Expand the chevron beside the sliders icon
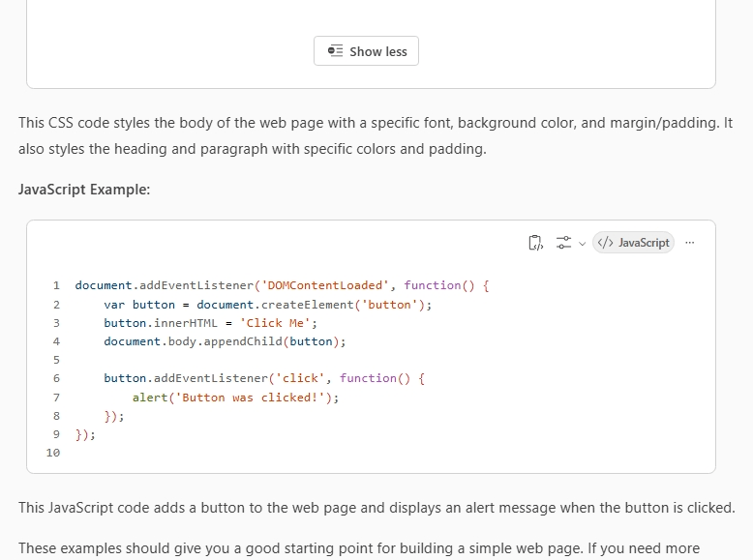Screen dimensions: 753x560 coord(582,244)
